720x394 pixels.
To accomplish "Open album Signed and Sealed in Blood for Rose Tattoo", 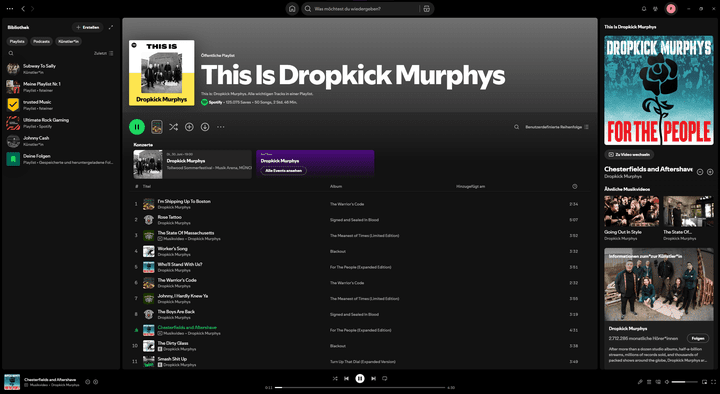I will point(354,220).
